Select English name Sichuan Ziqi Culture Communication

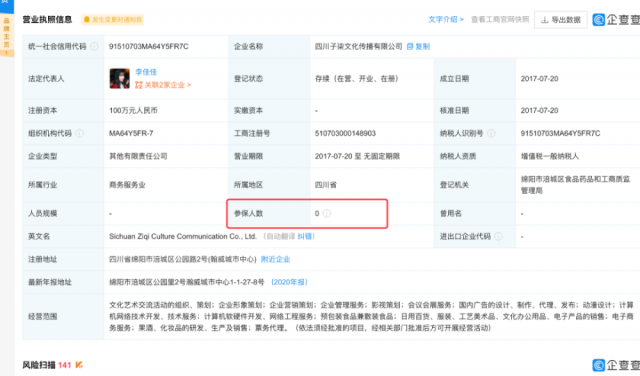click(x=183, y=236)
